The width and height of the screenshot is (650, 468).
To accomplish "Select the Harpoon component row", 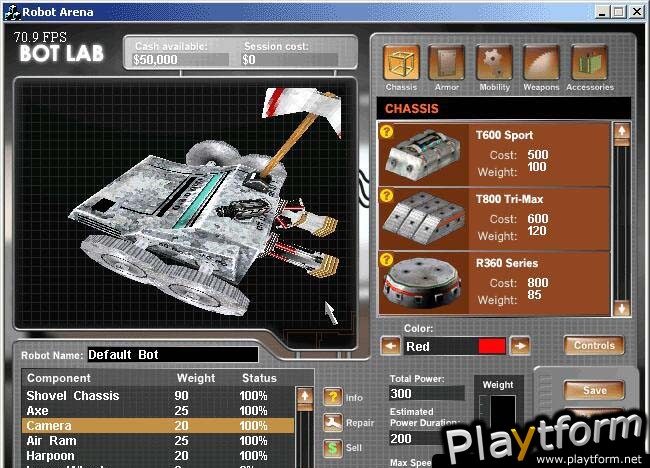I will tap(158, 456).
